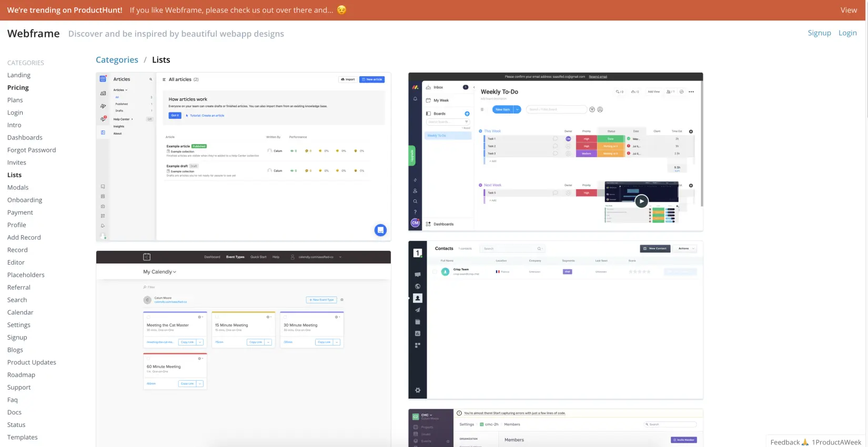Expand the arrow next to New Item button

point(517,109)
